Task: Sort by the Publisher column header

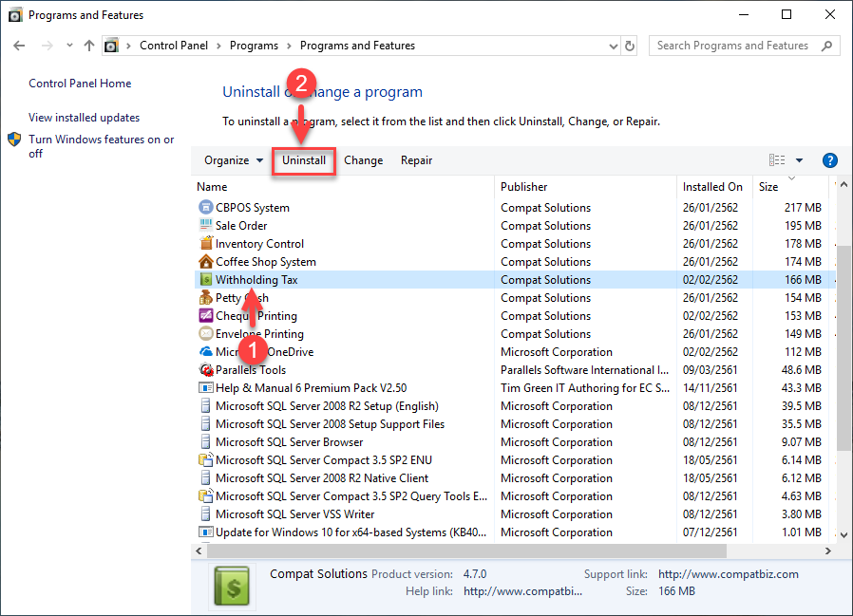Action: (x=586, y=186)
